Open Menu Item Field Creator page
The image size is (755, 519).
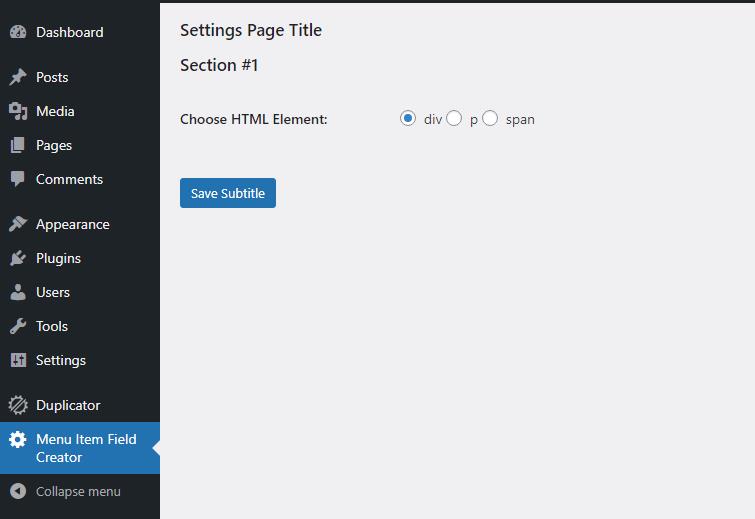tap(80, 448)
